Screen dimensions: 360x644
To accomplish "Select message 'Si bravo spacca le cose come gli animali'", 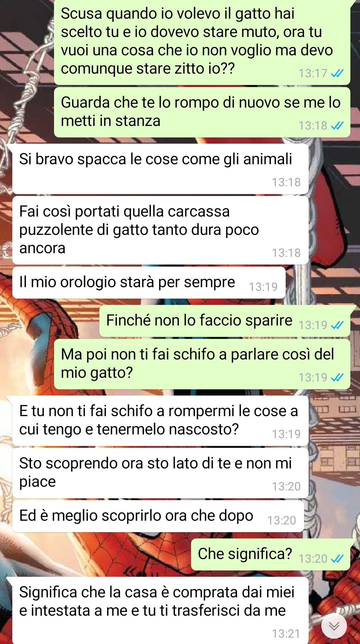I will coord(160,169).
